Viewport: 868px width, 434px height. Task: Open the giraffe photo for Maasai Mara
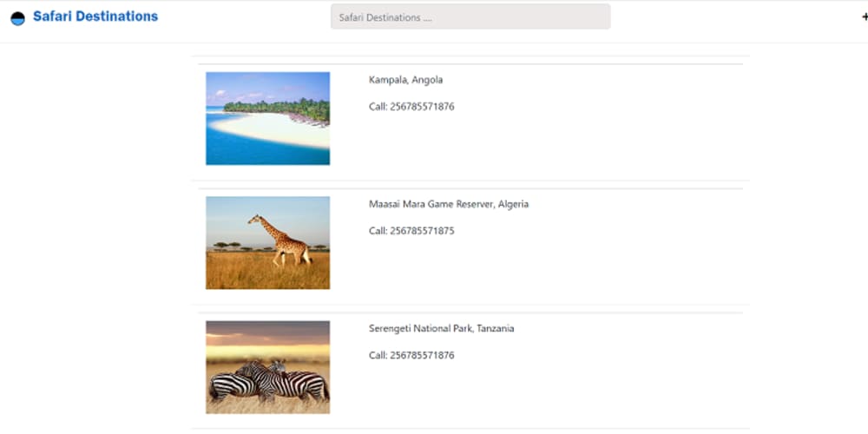coord(268,243)
